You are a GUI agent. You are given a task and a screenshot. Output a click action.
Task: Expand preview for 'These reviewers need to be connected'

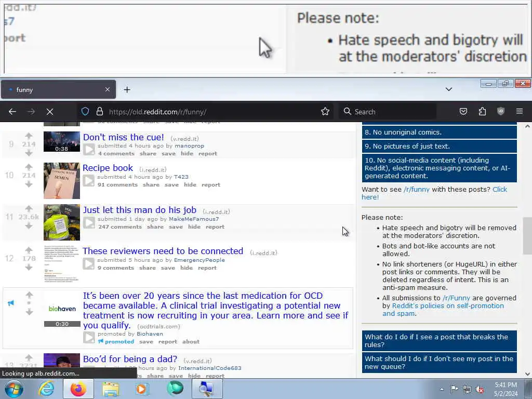89,263
